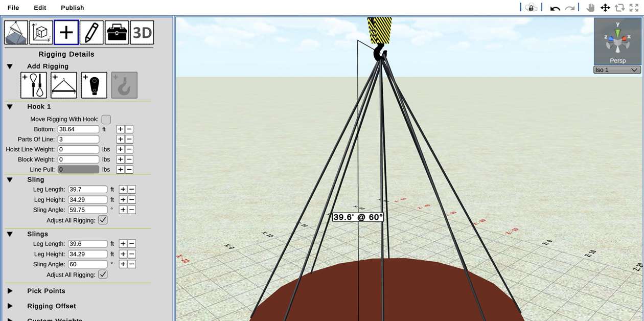Switch to 3D view mode

[x=142, y=32]
